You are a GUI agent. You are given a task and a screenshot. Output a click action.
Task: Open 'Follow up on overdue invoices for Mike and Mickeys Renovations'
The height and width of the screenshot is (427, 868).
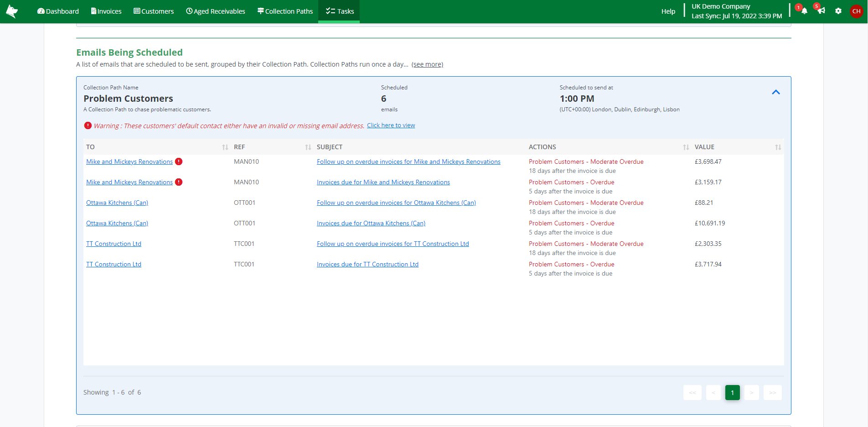point(408,161)
